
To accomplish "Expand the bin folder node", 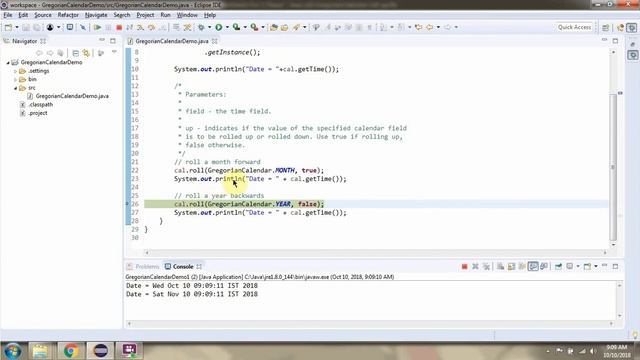I will [16, 80].
